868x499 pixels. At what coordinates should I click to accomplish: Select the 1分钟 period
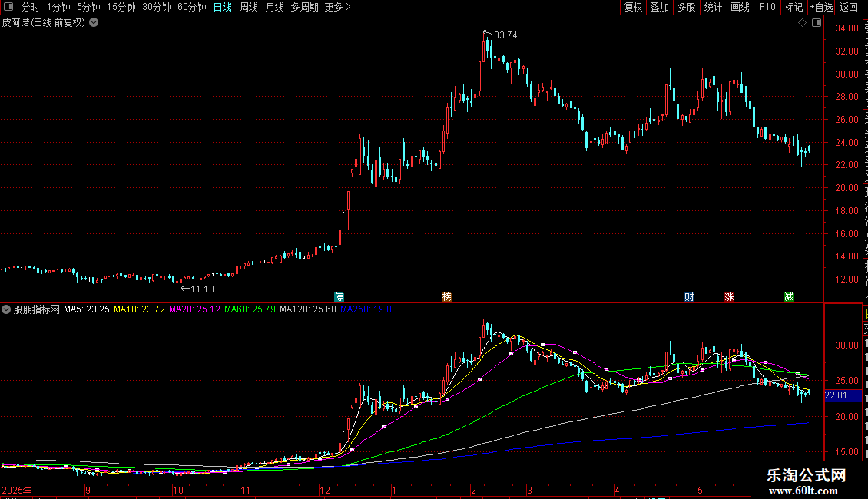click(x=58, y=7)
